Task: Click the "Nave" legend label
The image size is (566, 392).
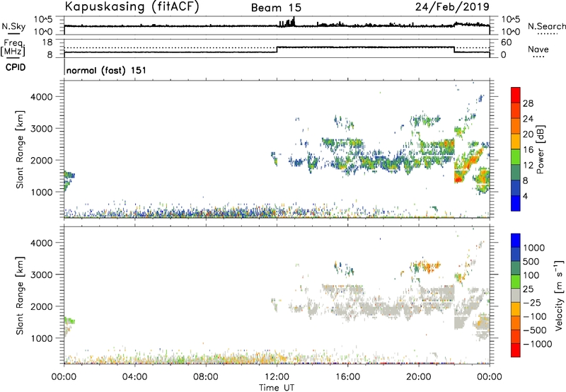Action: 538,50
